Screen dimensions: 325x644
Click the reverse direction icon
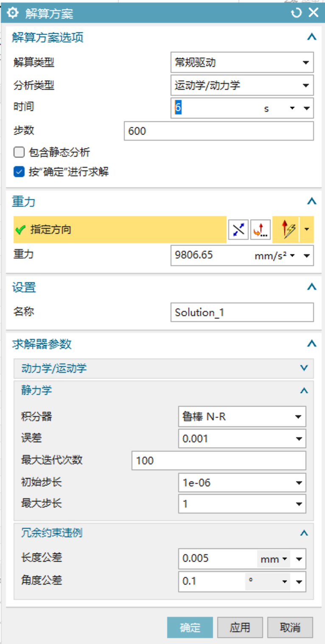coord(238,230)
